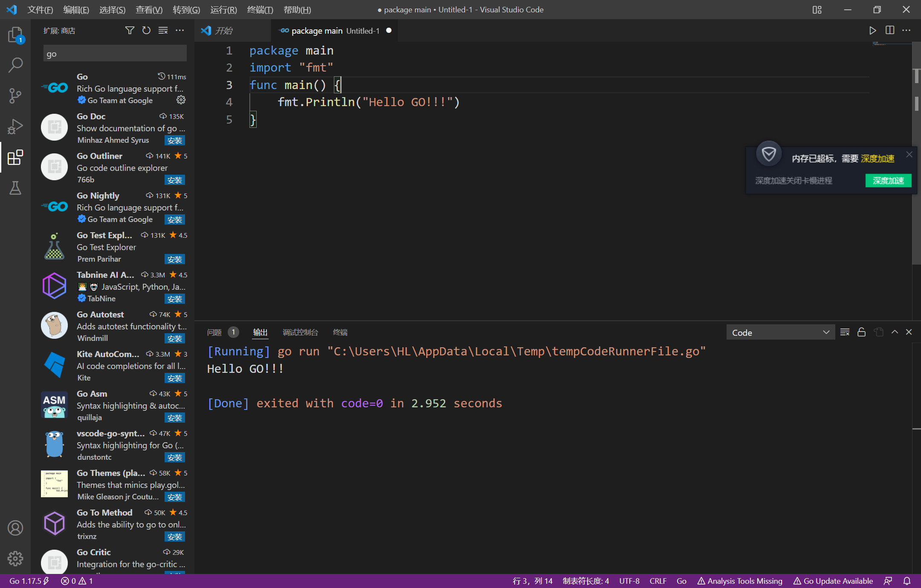Click the green 深度加速 button
Screen dimensions: 921x588
888,181
